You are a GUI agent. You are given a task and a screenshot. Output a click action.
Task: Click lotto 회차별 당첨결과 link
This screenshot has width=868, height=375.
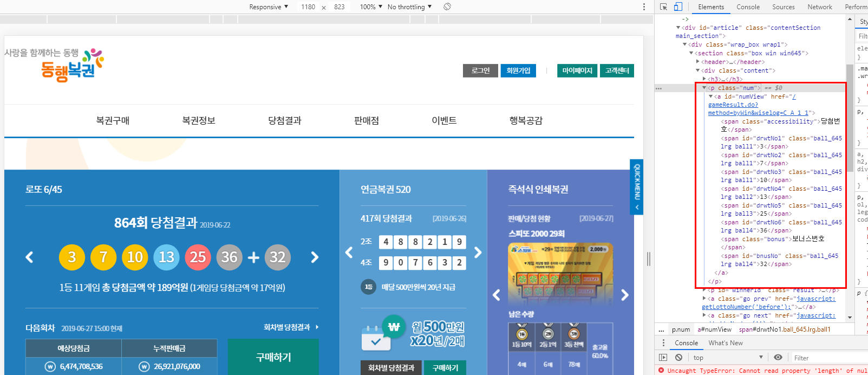[291, 327]
